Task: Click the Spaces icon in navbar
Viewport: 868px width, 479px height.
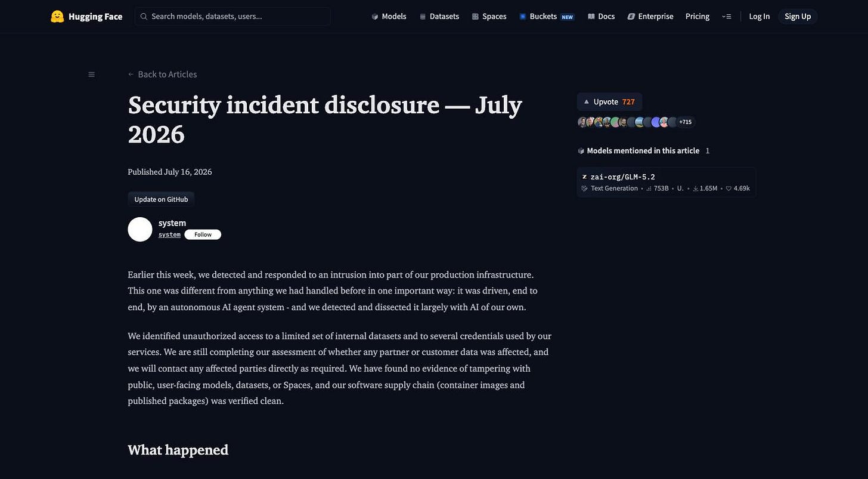Action: pyautogui.click(x=475, y=17)
